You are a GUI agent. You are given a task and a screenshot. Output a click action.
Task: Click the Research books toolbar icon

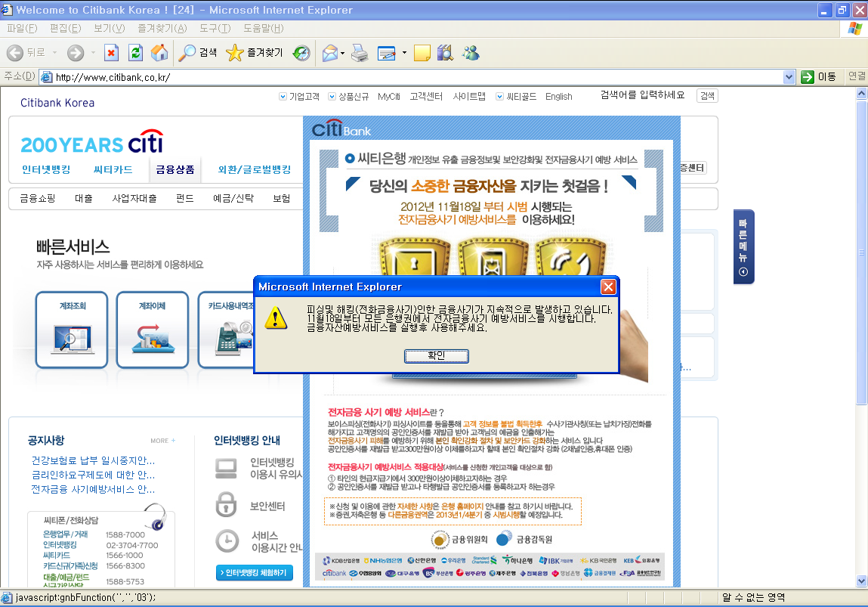tap(445, 53)
